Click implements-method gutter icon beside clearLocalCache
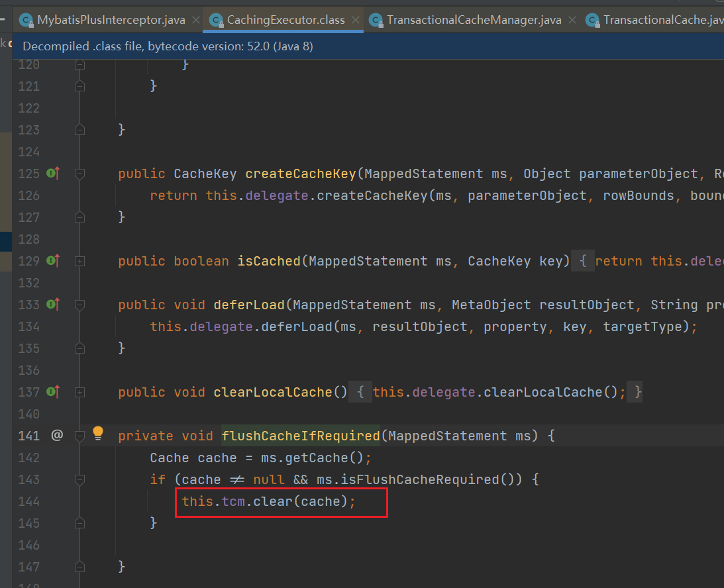Screen dimensions: 724x588 coord(53,392)
